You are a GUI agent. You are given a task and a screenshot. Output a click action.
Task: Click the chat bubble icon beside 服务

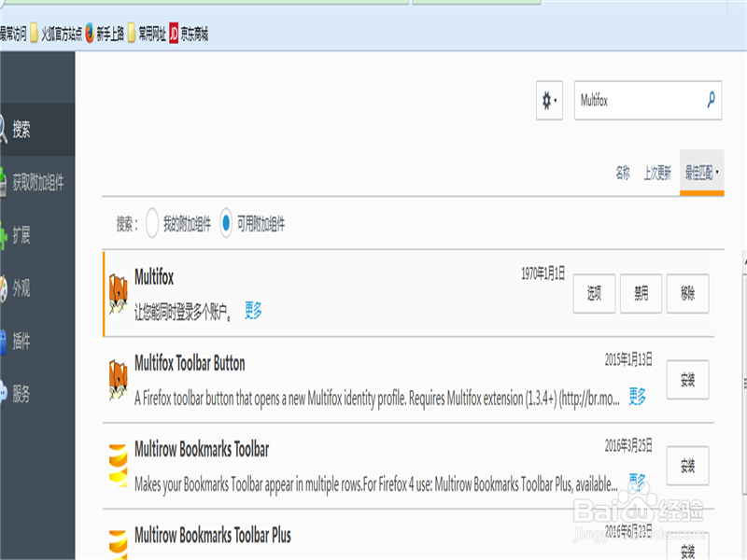[x=4, y=393]
